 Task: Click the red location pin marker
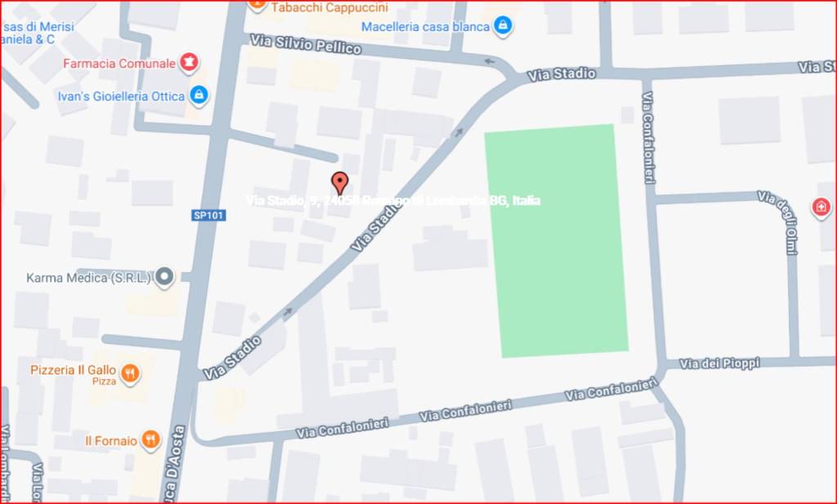(x=339, y=183)
